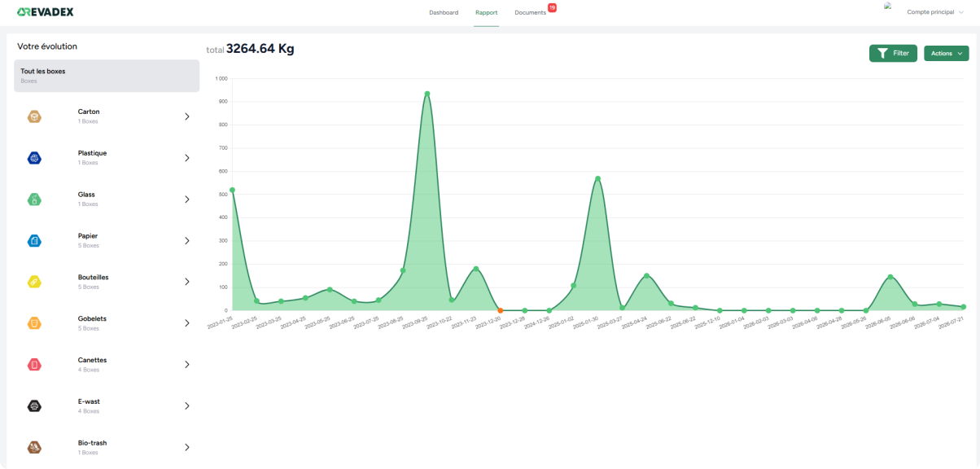This screenshot has width=980, height=469.
Task: Switch to the Rapport tab
Action: (x=487, y=13)
